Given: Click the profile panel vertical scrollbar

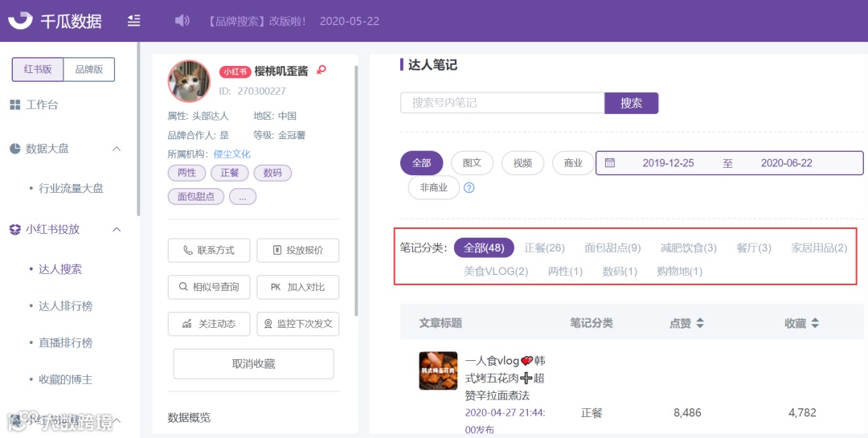Looking at the screenshot, I should [x=356, y=191].
